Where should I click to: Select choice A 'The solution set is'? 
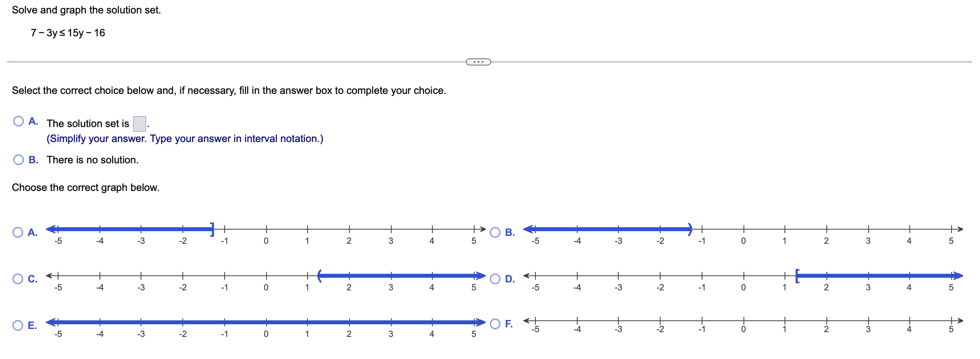[19, 121]
